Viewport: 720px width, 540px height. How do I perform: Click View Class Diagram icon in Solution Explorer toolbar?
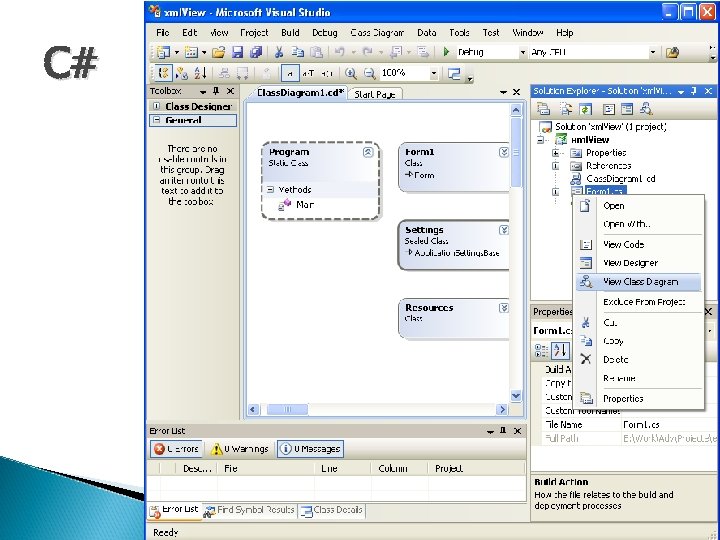tap(646, 109)
